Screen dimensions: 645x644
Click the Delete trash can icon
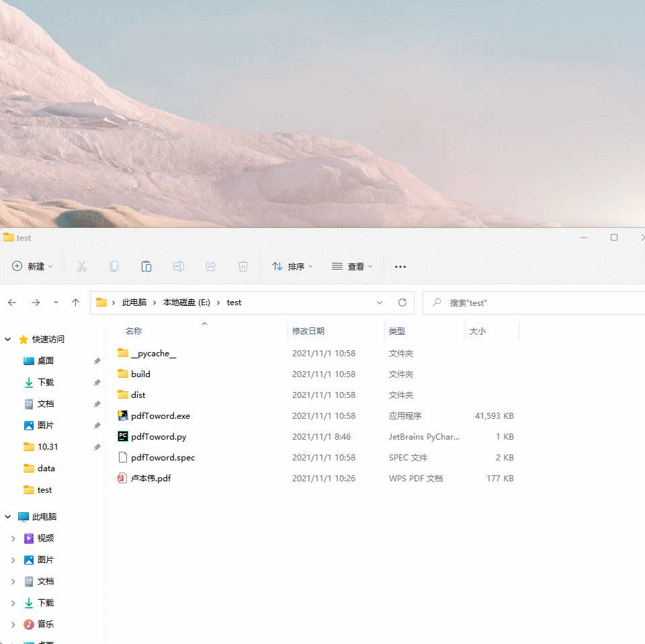pos(243,267)
